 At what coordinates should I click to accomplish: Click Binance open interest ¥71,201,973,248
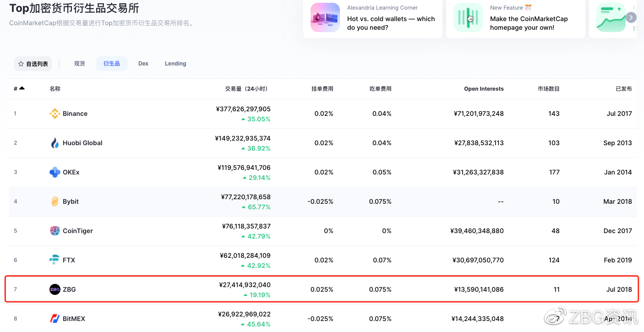coord(479,114)
